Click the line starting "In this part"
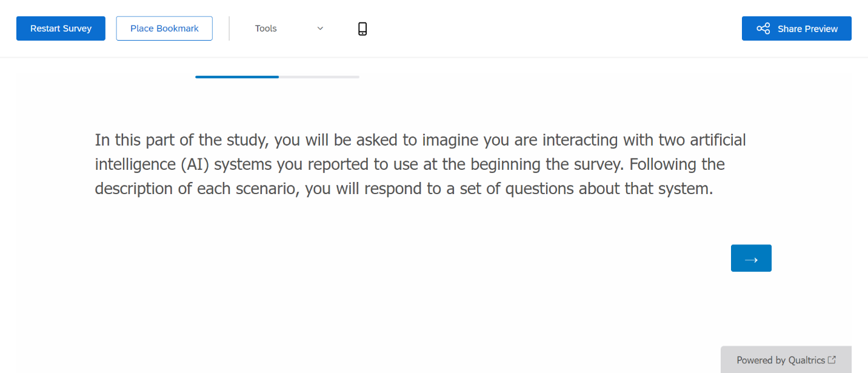Viewport: 868px width, 373px height. click(x=420, y=140)
